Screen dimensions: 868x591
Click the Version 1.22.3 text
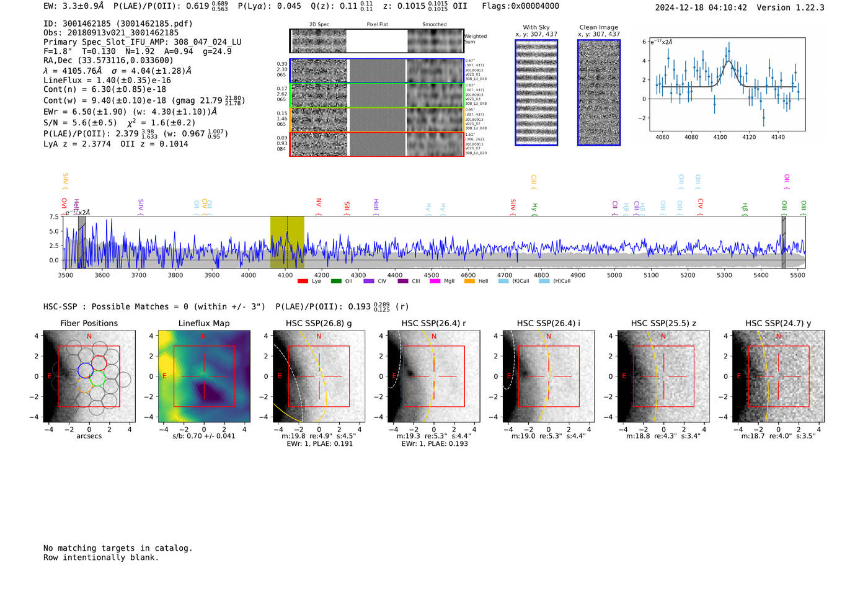[x=790, y=7]
